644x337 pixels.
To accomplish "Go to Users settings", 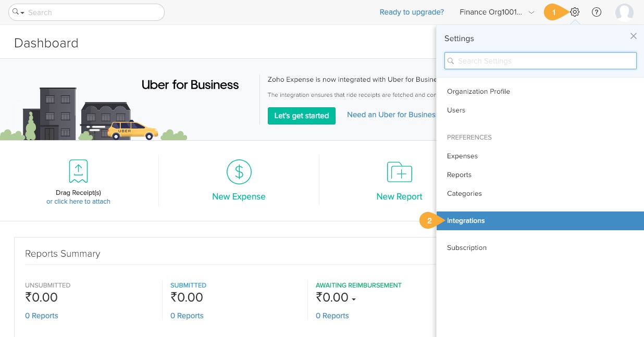I will tap(456, 110).
